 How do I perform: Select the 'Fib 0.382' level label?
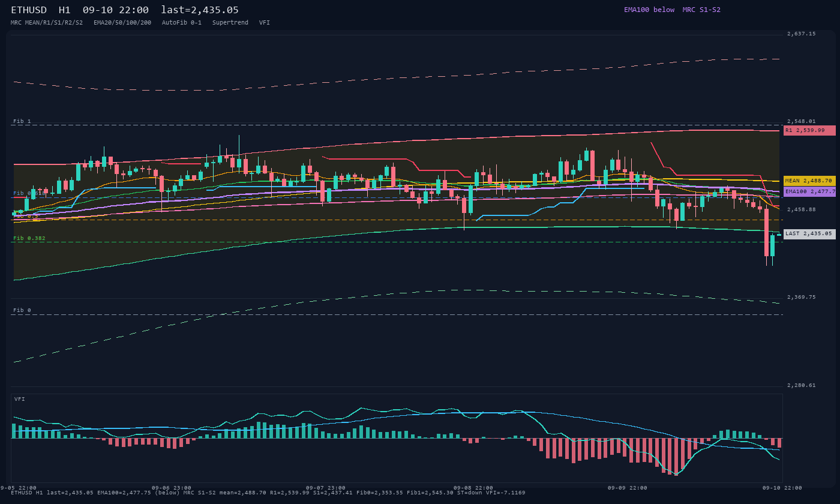point(29,238)
